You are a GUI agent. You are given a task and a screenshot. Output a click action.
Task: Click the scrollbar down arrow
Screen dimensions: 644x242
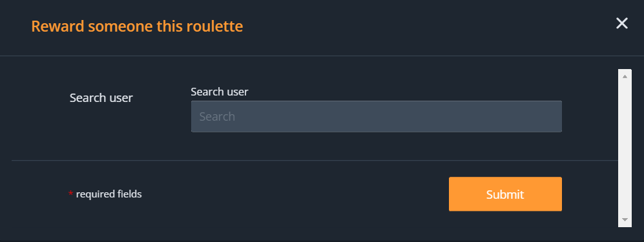(625, 220)
